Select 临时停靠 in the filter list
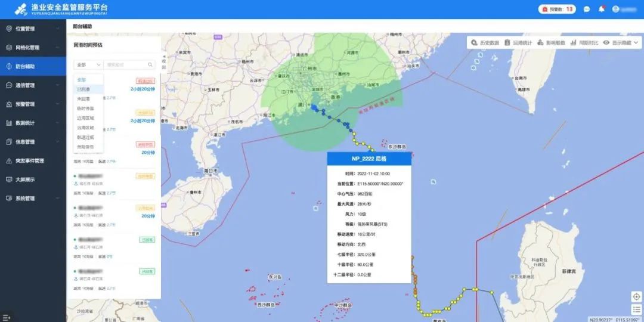Viewport: 644px width, 322px height. (x=88, y=109)
